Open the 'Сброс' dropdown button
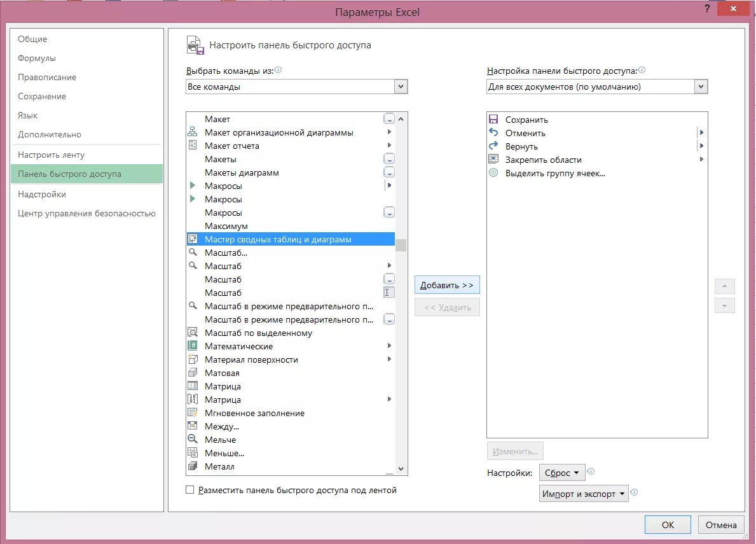This screenshot has width=756, height=544. pyautogui.click(x=562, y=473)
